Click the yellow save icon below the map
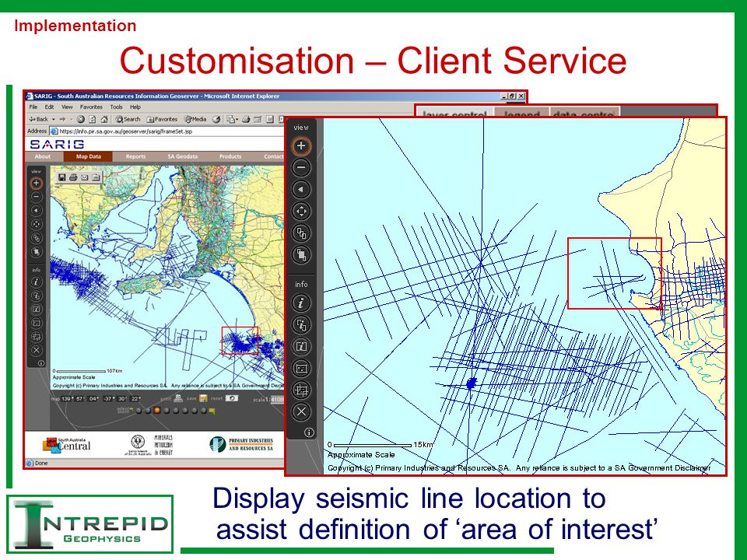This screenshot has width=747, height=560. coord(203,398)
